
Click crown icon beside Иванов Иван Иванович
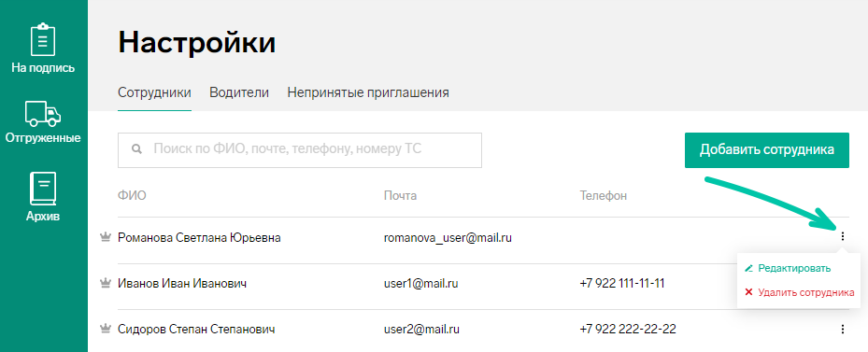coord(106,283)
